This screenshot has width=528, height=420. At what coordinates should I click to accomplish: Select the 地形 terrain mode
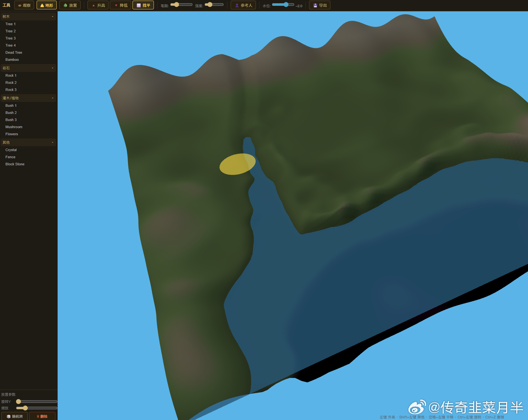(x=47, y=5)
